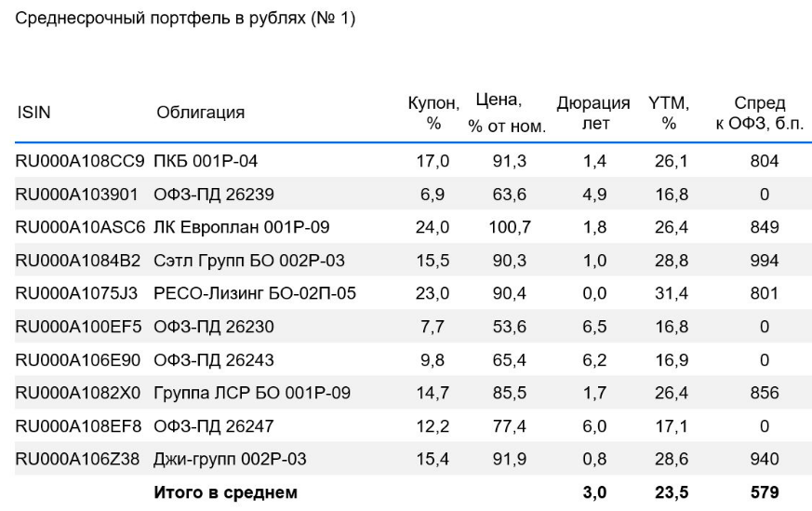This screenshot has height=511, width=812.
Task: Click the Спред к ОФЗ header
Action: click(760, 113)
